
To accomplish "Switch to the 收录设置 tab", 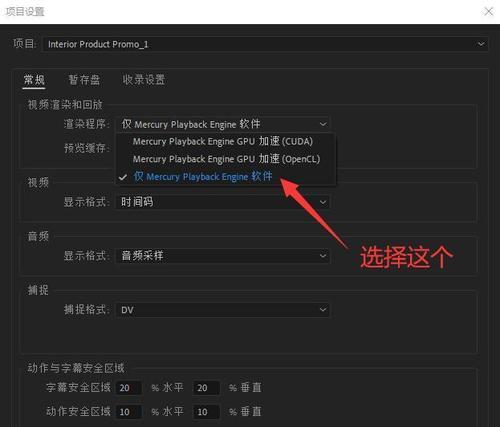I will 144,80.
